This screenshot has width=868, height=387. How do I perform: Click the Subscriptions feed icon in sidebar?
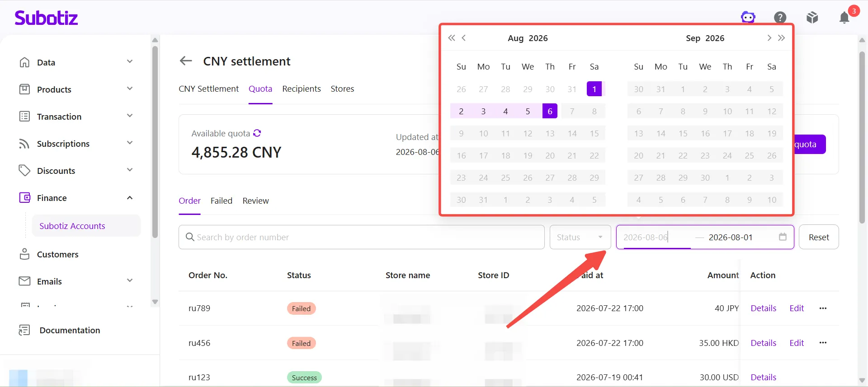(x=24, y=144)
